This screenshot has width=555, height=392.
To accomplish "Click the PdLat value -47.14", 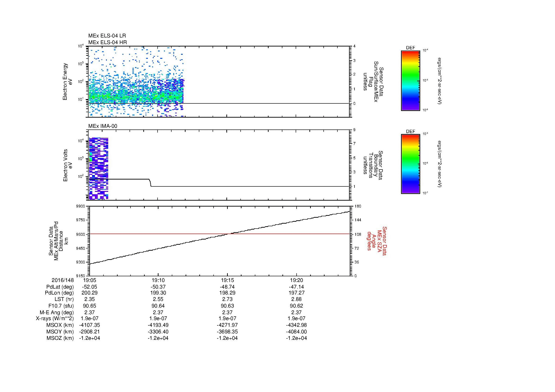I will click(x=296, y=287).
